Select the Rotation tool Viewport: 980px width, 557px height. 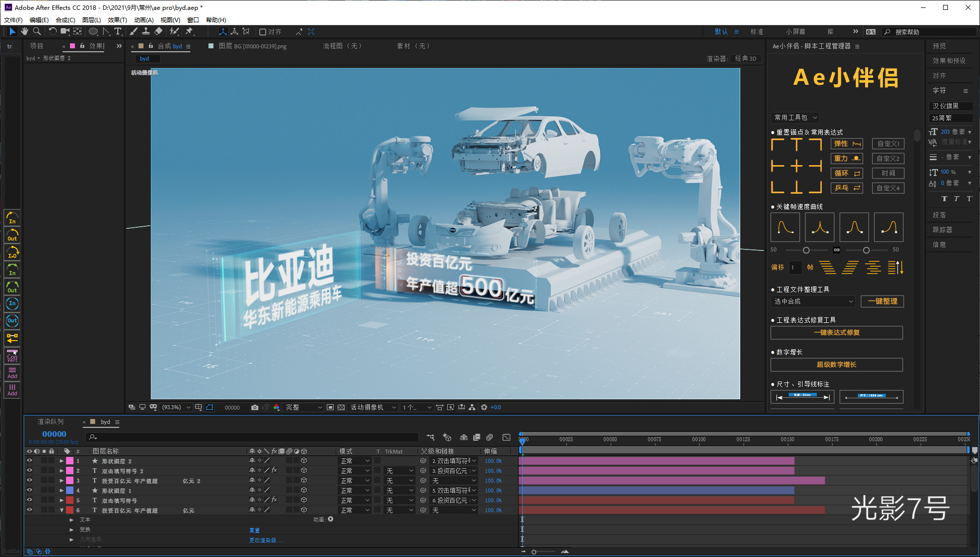(52, 32)
